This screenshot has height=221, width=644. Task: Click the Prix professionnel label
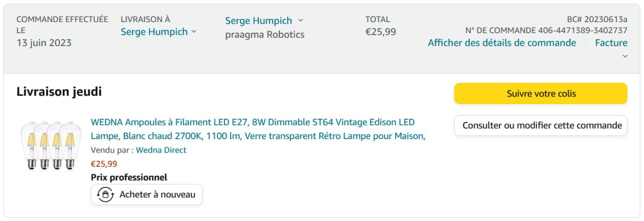(129, 177)
